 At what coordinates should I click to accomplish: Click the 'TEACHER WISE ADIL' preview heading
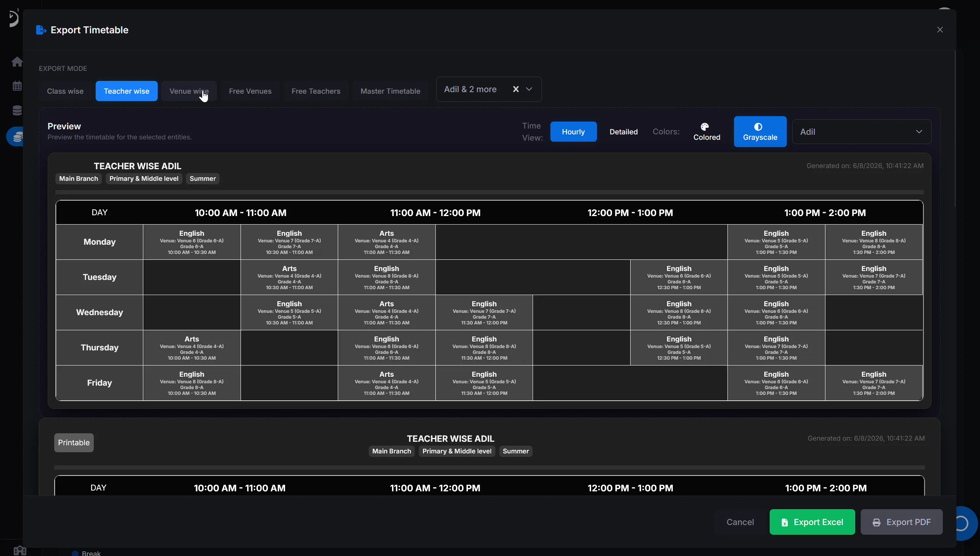pyautogui.click(x=138, y=166)
